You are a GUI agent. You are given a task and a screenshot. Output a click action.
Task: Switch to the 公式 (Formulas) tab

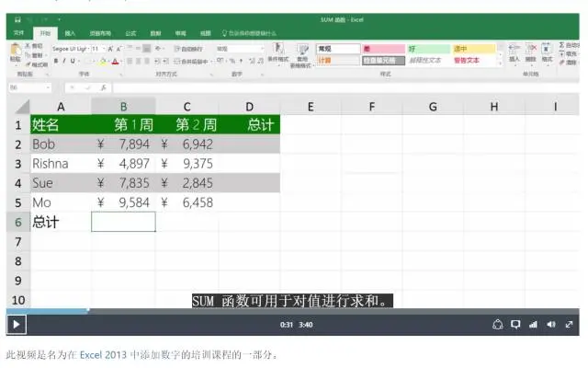[x=130, y=33]
